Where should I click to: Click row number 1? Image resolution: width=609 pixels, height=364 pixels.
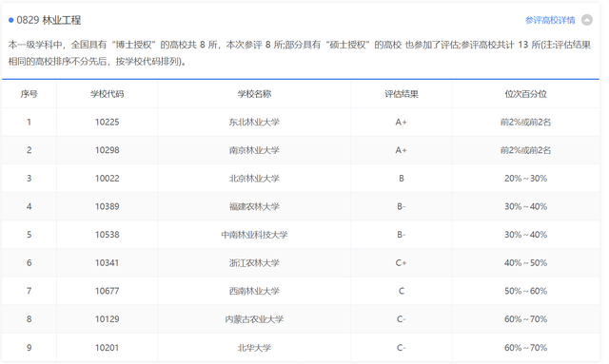(29, 123)
